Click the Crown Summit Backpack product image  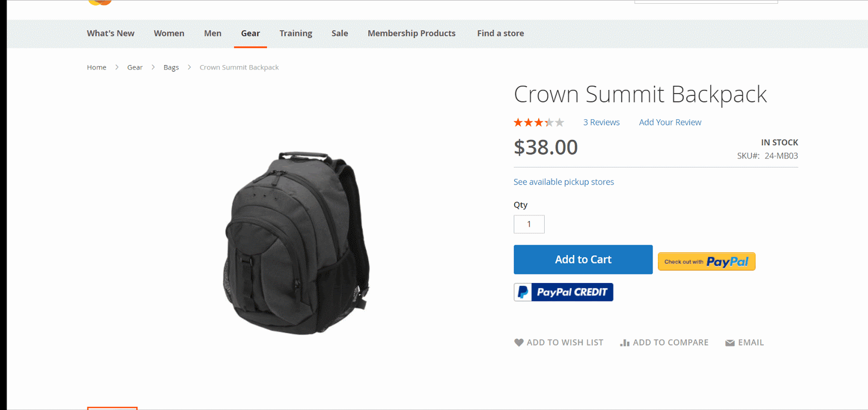pyautogui.click(x=297, y=242)
